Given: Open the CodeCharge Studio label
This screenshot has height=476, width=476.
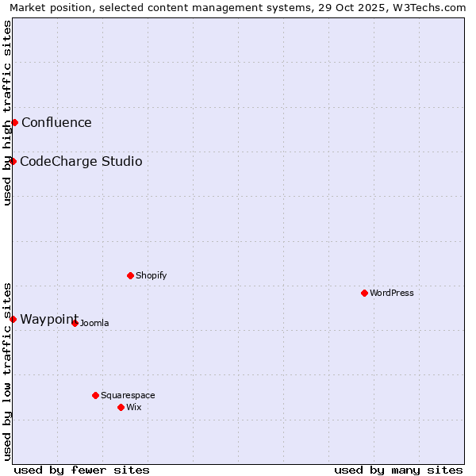Looking at the screenshot, I should pos(81,161).
